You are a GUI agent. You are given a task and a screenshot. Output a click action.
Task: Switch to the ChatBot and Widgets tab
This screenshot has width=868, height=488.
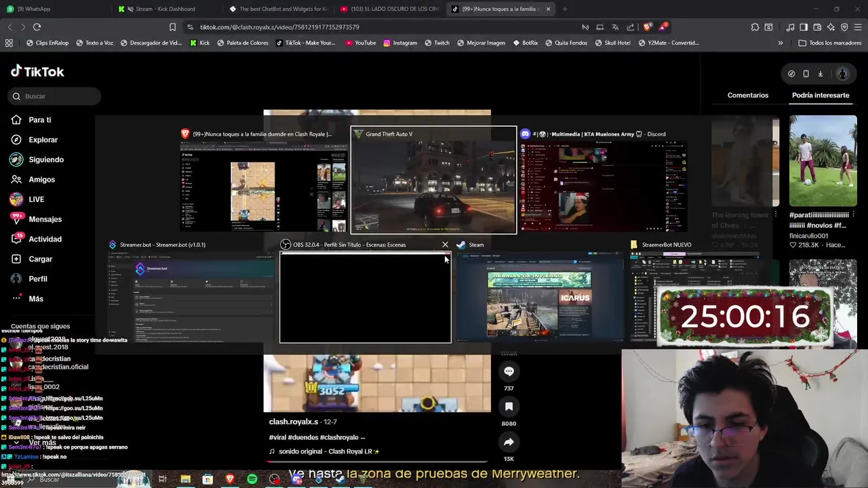tap(278, 9)
